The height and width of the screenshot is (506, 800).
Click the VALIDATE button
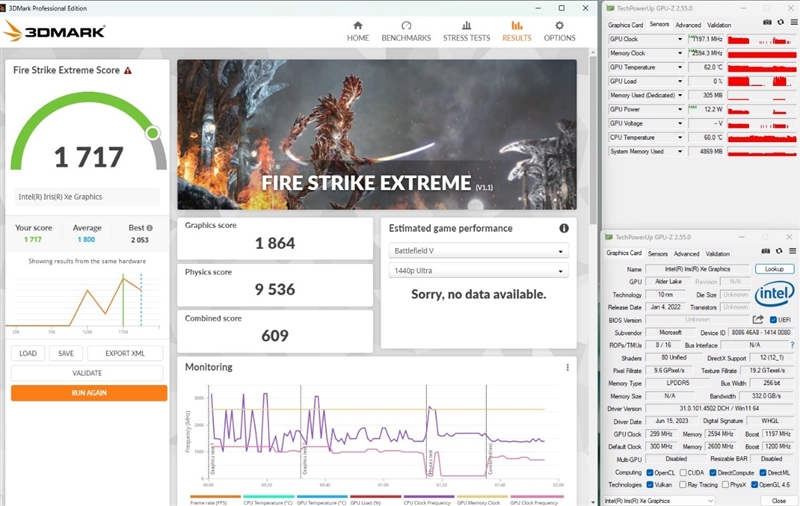point(87,373)
